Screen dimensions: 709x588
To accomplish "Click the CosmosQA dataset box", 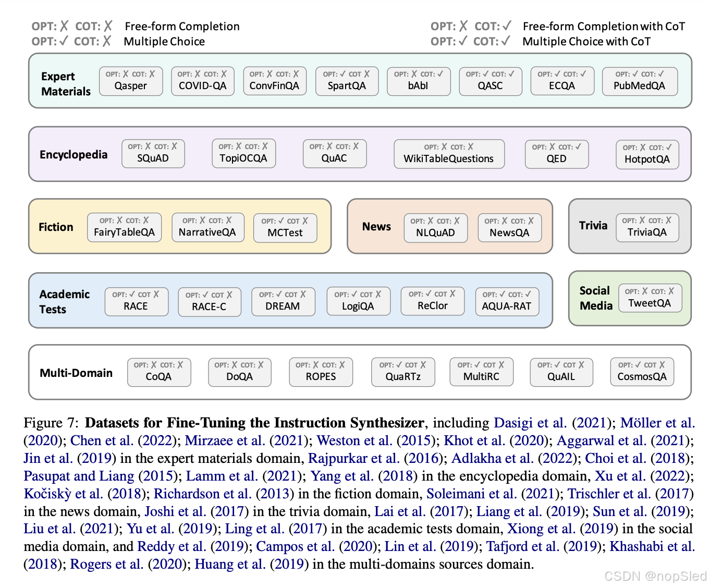I will coord(642,372).
